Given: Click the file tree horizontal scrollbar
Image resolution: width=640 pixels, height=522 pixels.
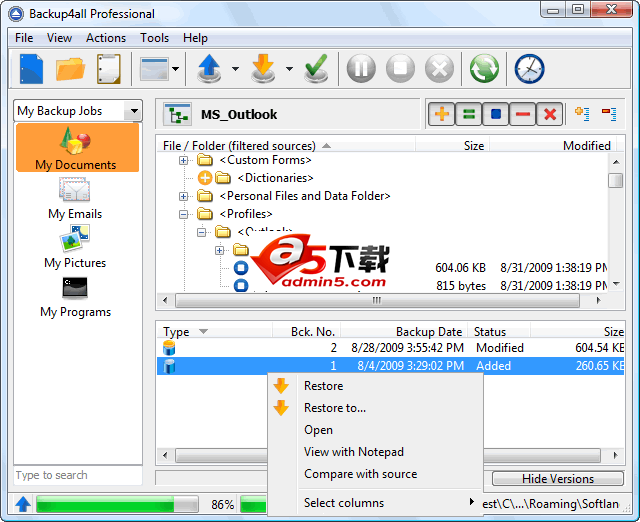Looking at the screenshot, I should (x=377, y=300).
